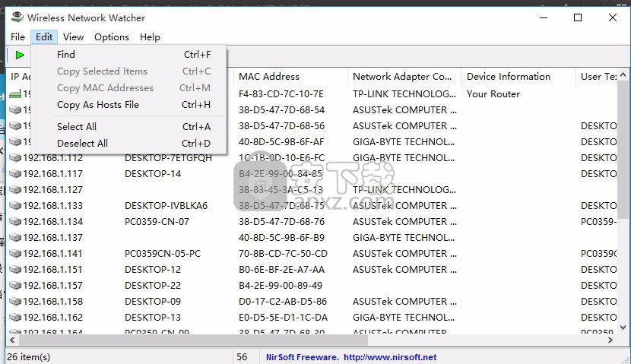Click IP address 192.168.1.137
The height and width of the screenshot is (364, 631).
[x=52, y=237]
